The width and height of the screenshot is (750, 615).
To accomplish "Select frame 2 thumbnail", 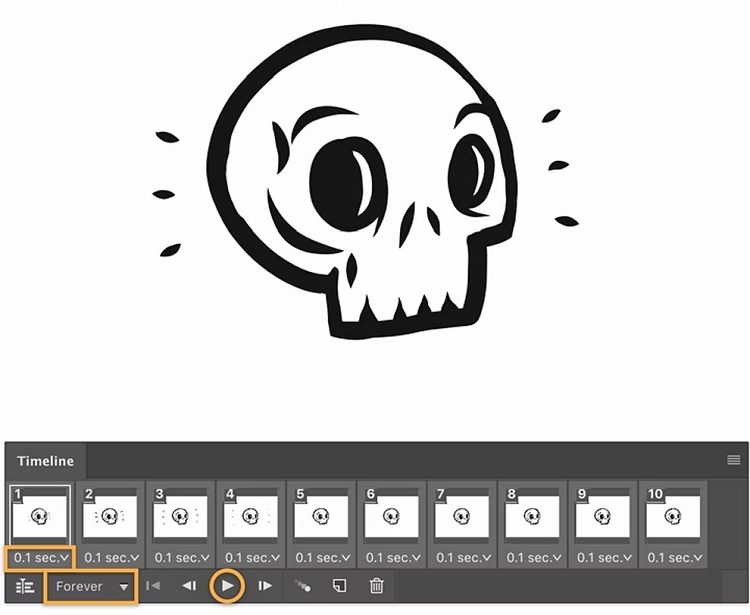I will click(109, 517).
